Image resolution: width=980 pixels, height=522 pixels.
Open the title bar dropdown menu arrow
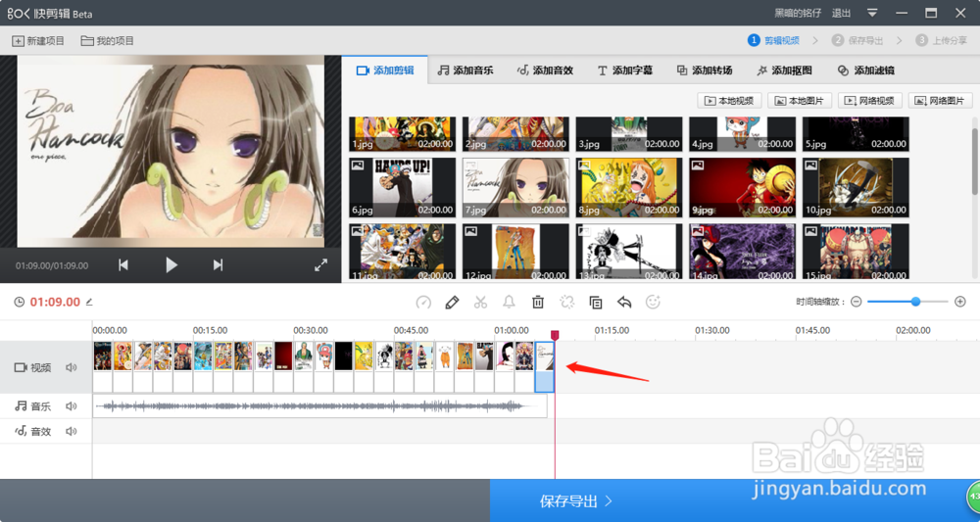tap(872, 13)
